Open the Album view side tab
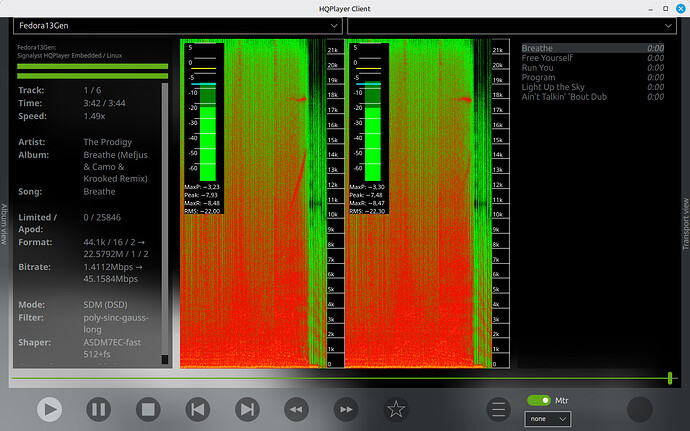This screenshot has width=690, height=431. pos(4,224)
